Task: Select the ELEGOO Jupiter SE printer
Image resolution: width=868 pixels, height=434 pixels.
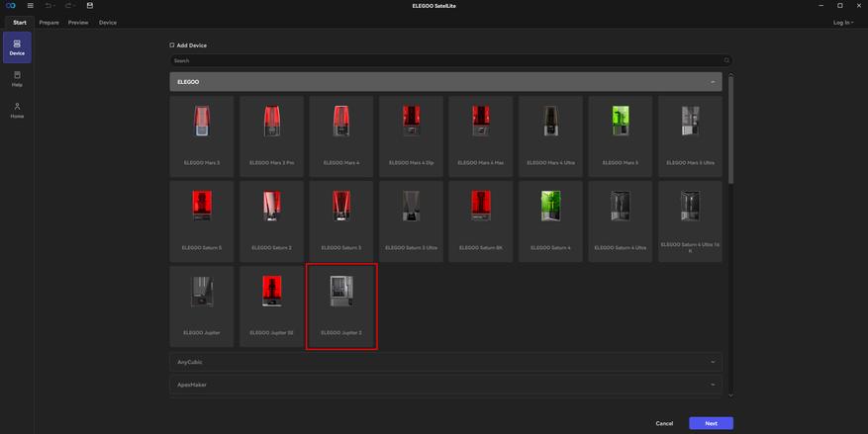Action: pyautogui.click(x=271, y=306)
